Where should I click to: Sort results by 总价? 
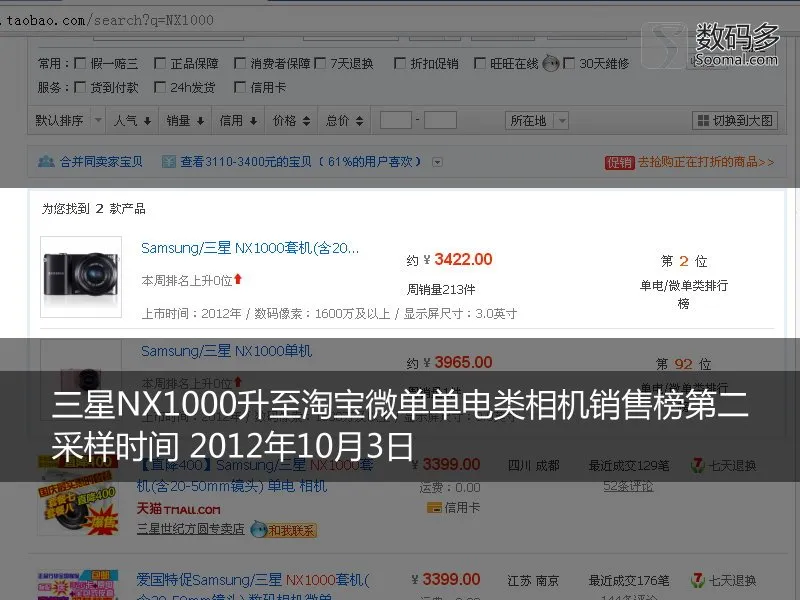344,121
